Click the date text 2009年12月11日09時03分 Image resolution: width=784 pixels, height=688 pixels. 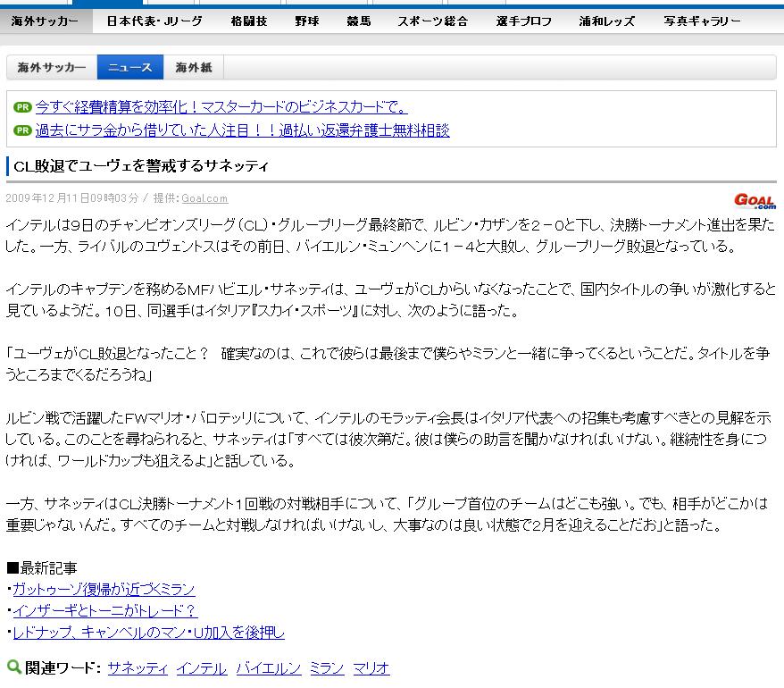tap(72, 198)
